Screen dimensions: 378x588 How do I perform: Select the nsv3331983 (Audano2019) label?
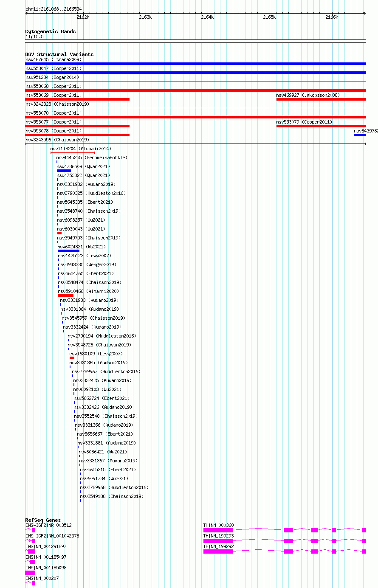tap(89, 300)
